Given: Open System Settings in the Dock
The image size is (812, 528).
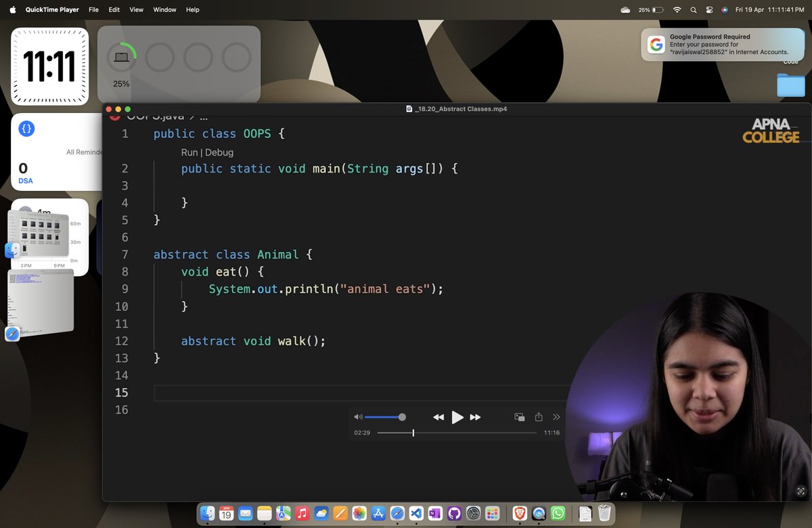Looking at the screenshot, I should coord(474,513).
